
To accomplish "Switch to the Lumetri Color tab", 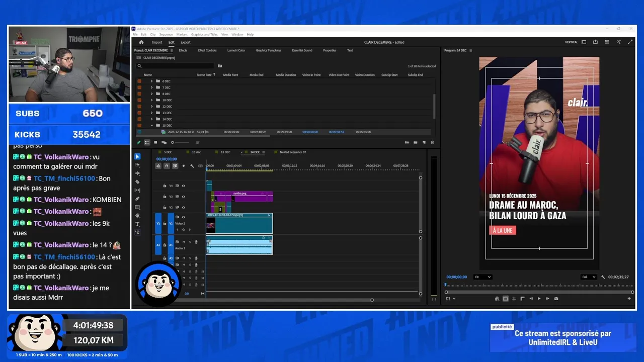I will [x=236, y=50].
